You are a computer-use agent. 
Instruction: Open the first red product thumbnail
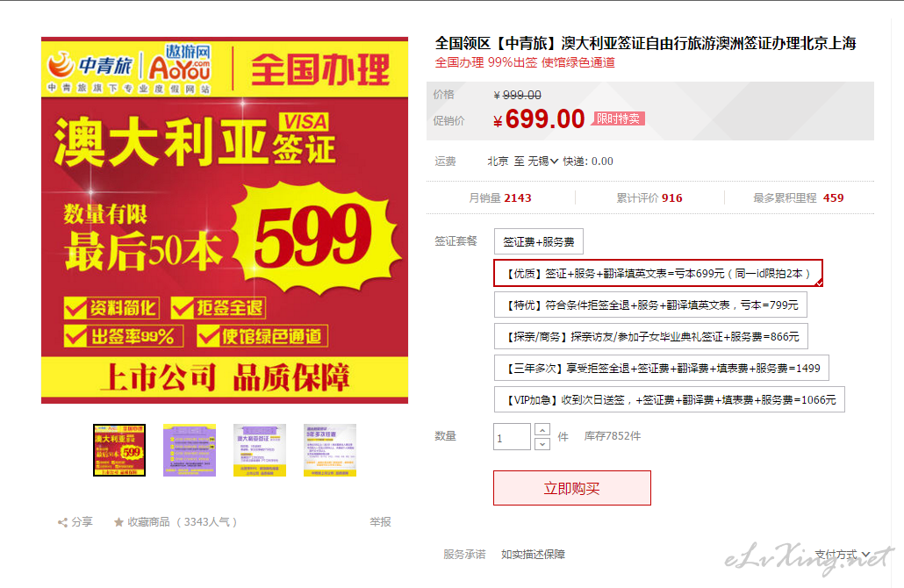click(x=119, y=450)
